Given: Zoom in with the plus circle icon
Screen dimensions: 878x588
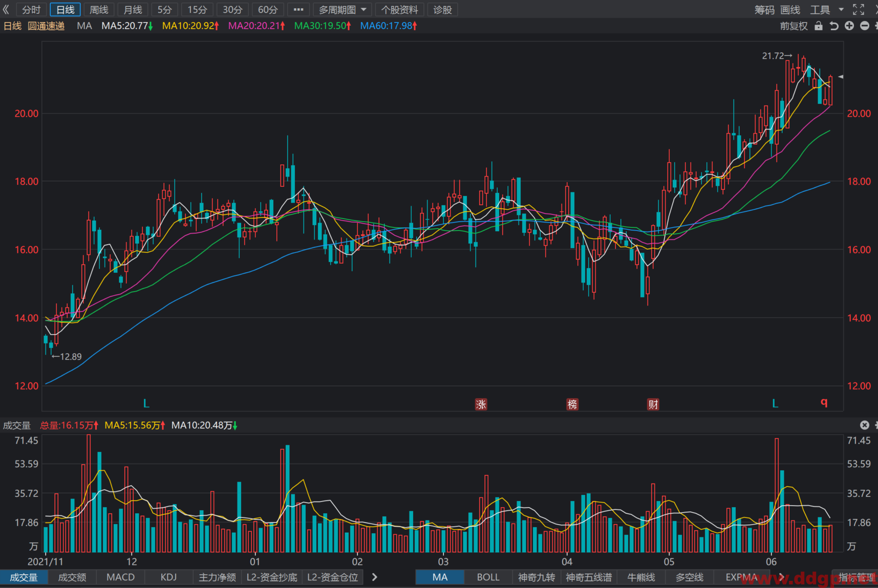Looking at the screenshot, I should point(849,26).
